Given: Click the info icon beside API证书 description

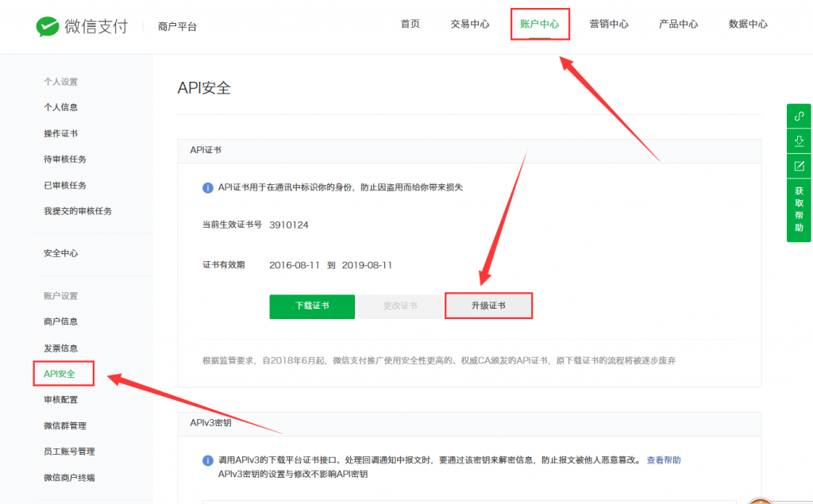Looking at the screenshot, I should click(x=207, y=187).
